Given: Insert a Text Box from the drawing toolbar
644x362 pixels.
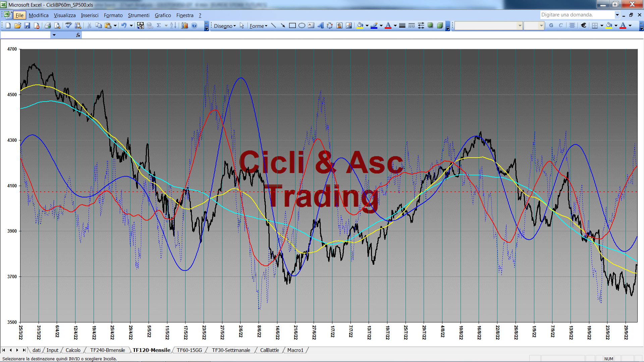Looking at the screenshot, I should (x=311, y=26).
